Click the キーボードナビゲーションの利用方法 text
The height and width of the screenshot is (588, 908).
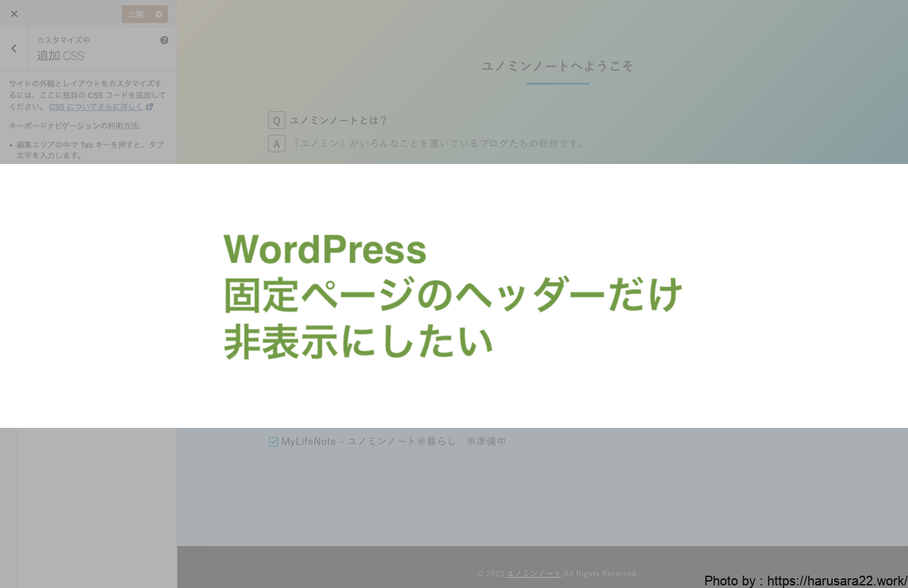point(75,126)
